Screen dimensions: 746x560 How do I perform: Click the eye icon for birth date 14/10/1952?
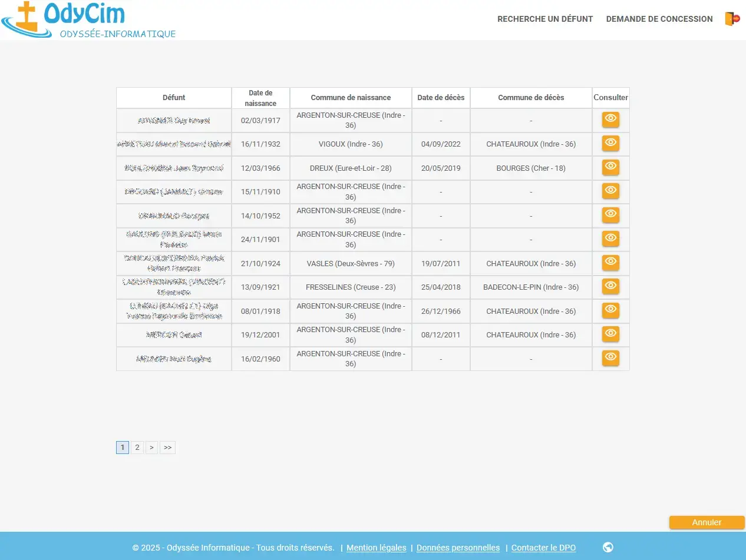610,215
